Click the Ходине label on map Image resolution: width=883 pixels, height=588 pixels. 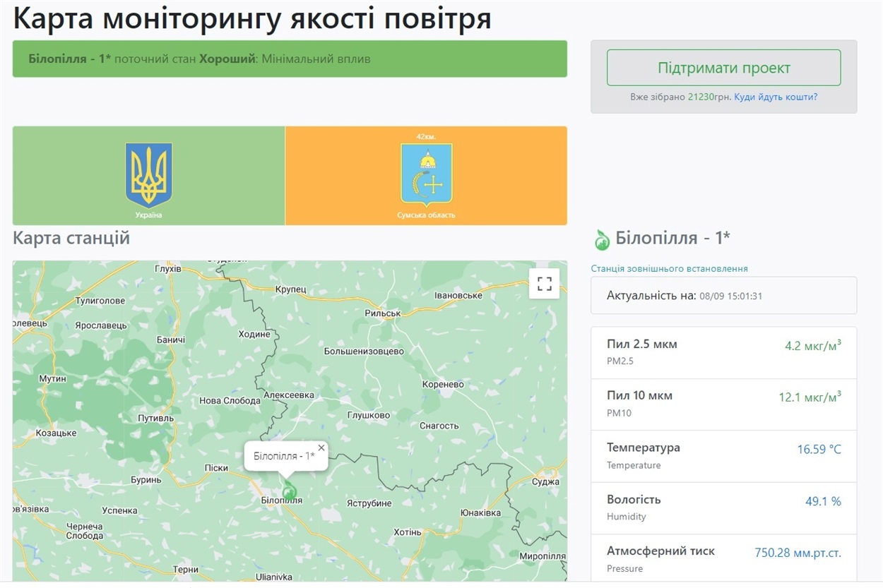254,334
